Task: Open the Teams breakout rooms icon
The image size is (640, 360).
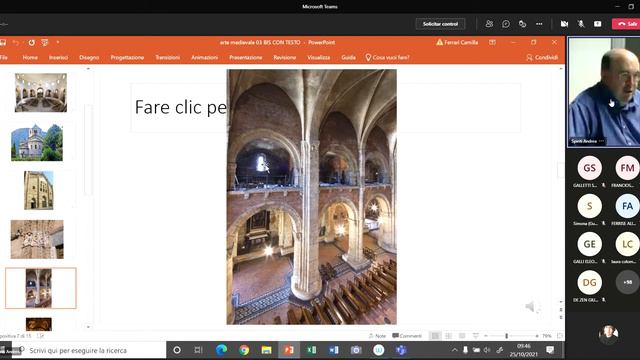Action: [522, 24]
